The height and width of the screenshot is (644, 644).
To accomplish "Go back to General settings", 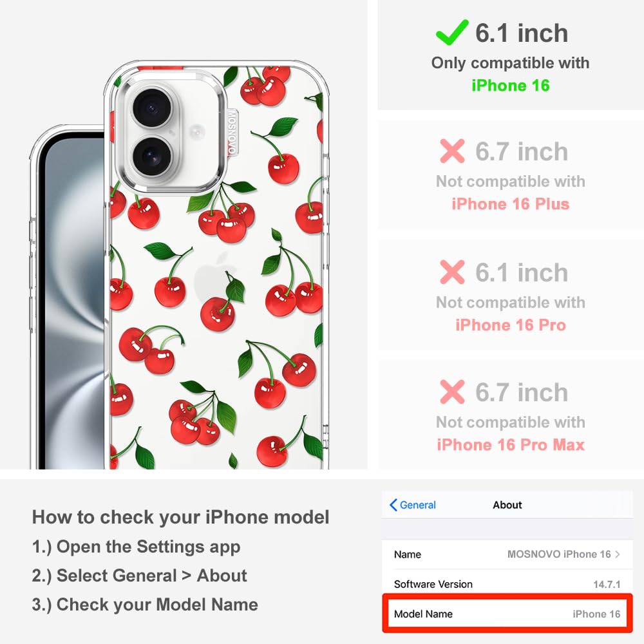I will coord(413,505).
